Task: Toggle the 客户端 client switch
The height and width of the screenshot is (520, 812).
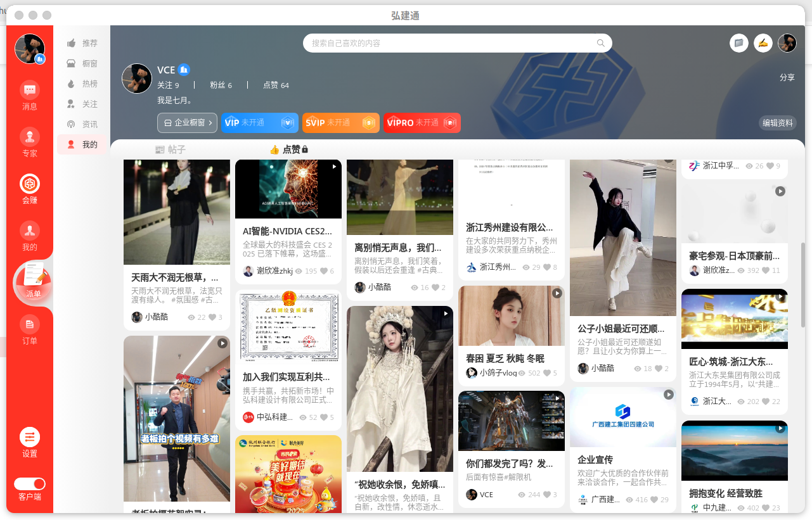Action: [x=30, y=484]
